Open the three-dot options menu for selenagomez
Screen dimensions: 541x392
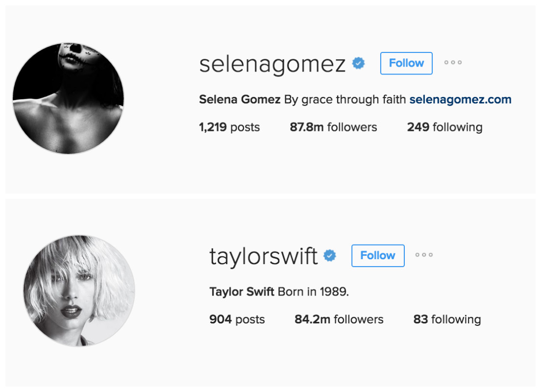(453, 62)
